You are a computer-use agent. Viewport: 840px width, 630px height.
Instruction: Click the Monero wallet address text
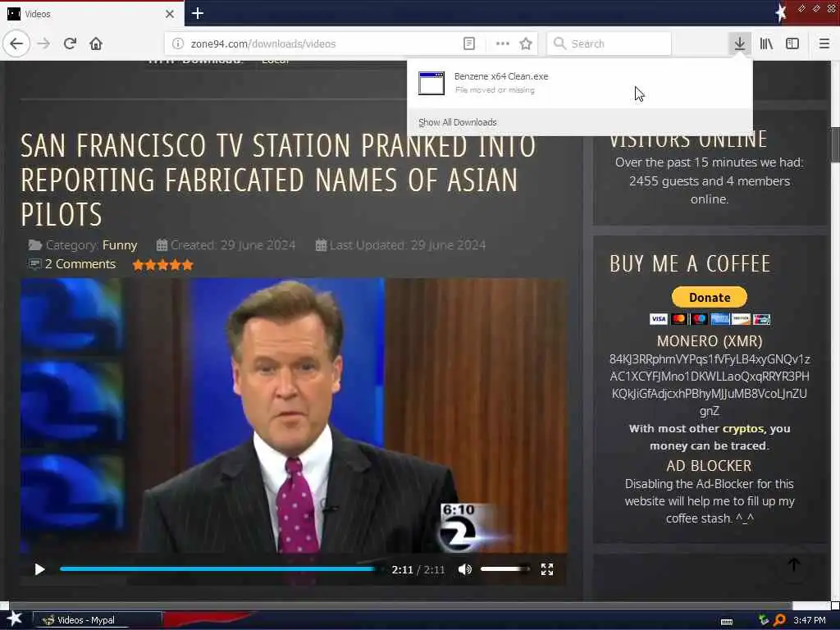point(710,385)
